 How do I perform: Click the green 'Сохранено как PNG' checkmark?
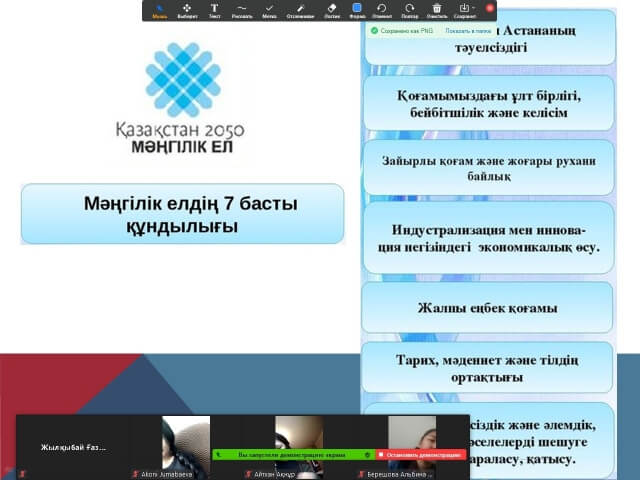tap(374, 31)
